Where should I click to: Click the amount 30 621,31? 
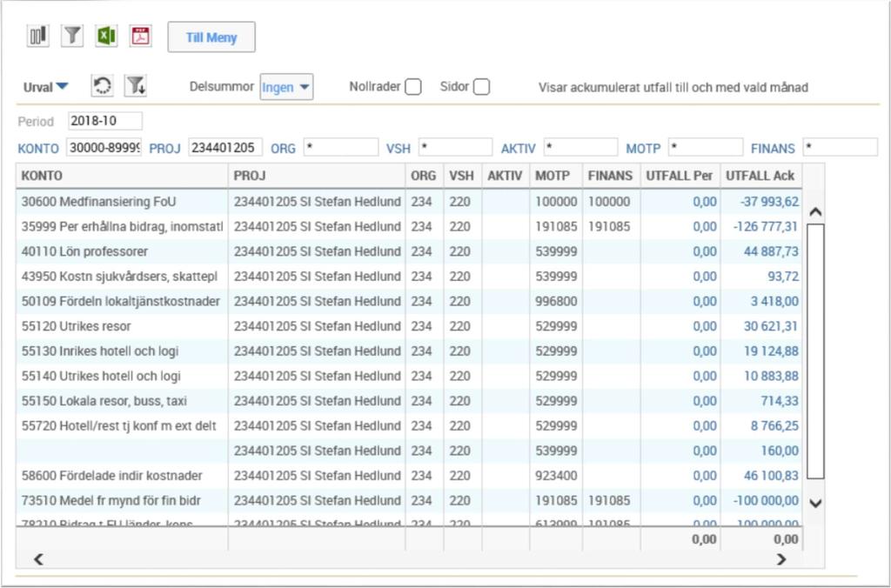click(771, 327)
